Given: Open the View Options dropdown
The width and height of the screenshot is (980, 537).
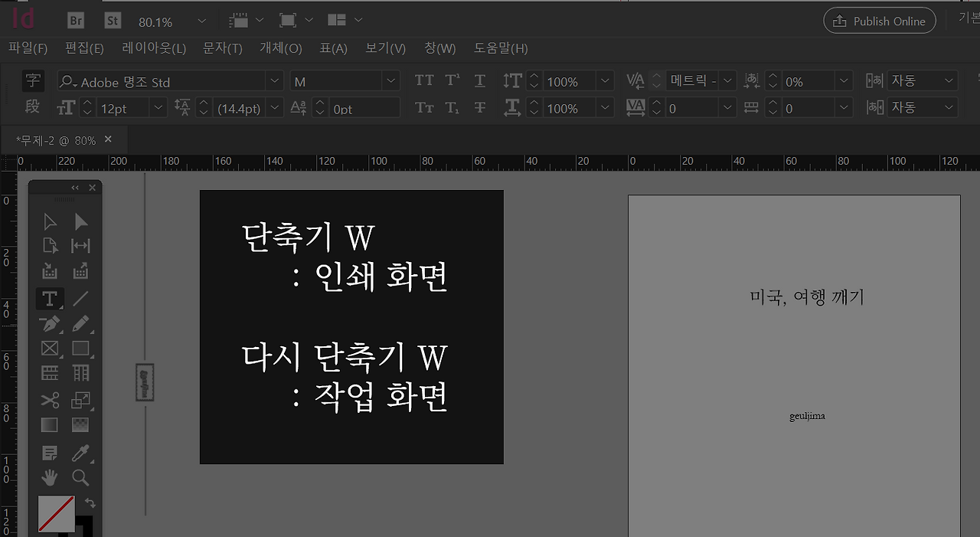Looking at the screenshot, I should (246, 21).
